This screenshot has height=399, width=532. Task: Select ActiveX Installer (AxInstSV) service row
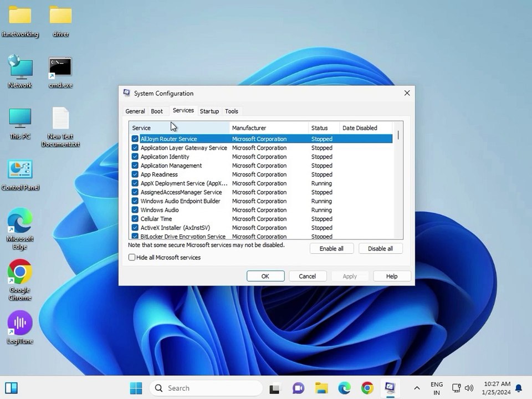(260, 227)
